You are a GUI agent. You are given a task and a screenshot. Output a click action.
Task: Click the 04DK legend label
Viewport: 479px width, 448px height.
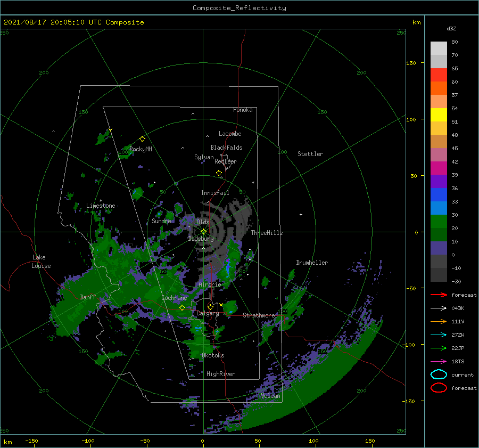coord(458,308)
